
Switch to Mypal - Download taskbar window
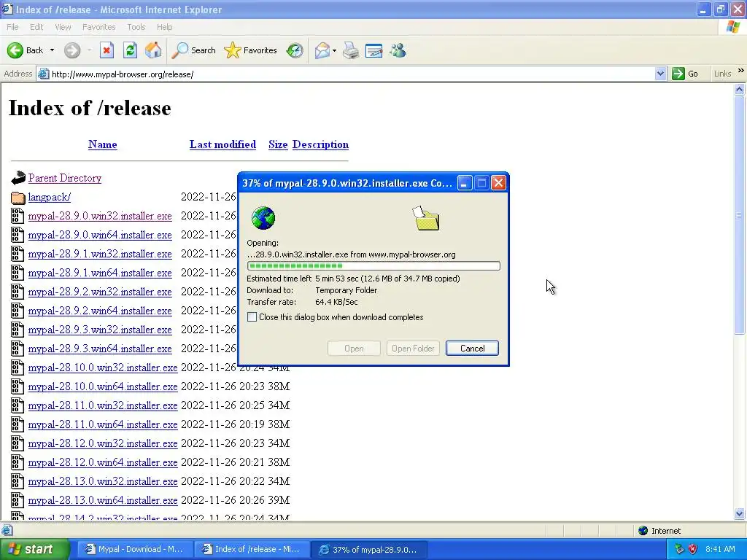pos(134,549)
